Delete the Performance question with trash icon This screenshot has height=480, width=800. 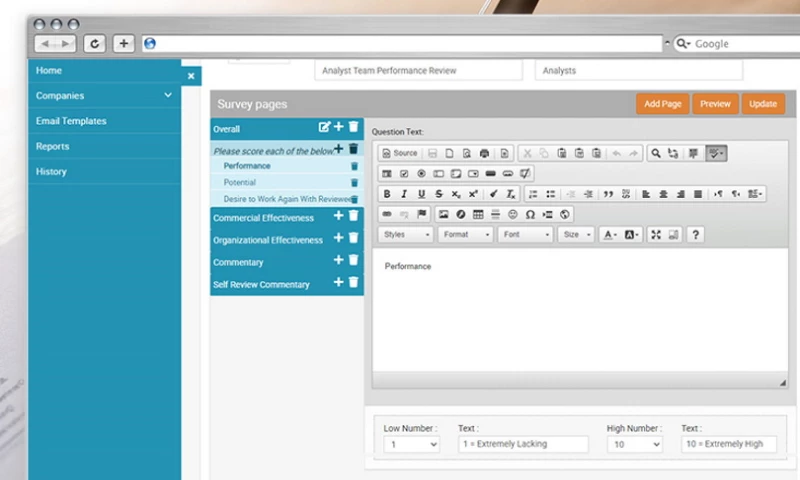(x=354, y=166)
